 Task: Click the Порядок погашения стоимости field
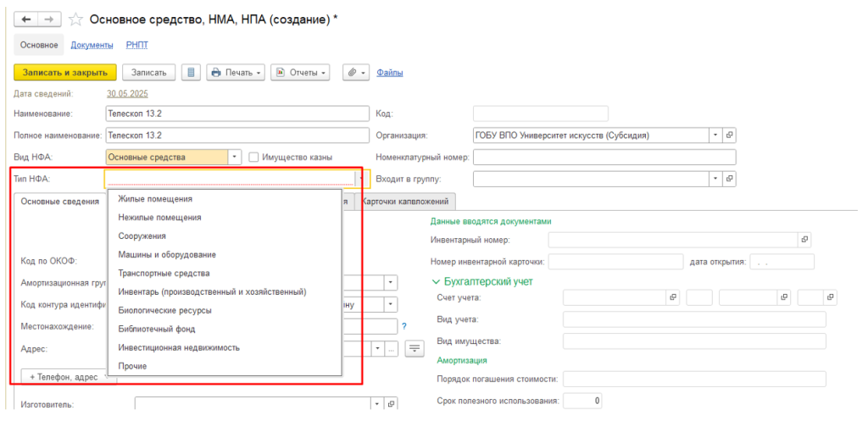click(694, 379)
